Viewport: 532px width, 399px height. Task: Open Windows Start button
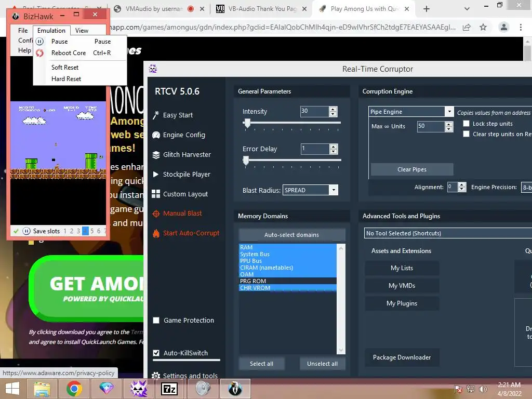coord(12,389)
